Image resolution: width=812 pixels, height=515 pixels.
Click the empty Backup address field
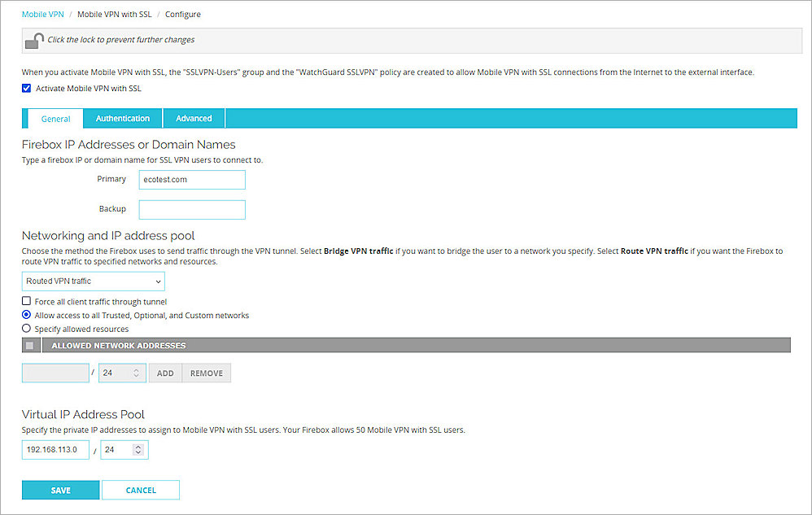(x=192, y=209)
